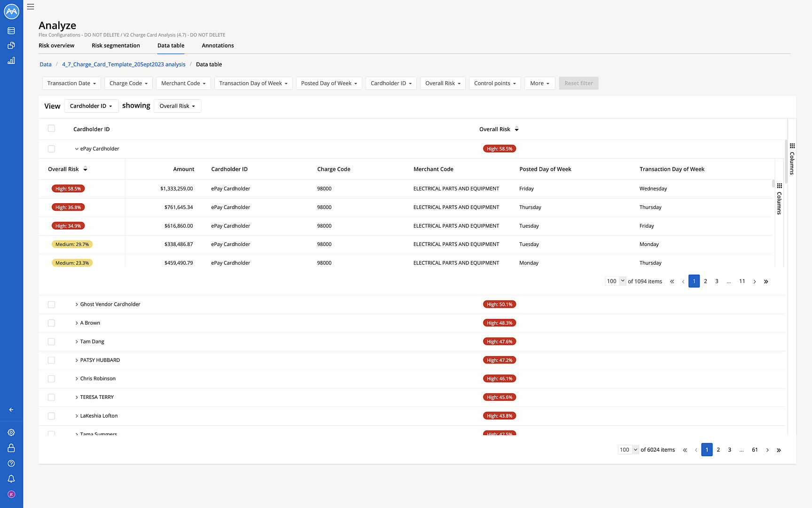812x508 pixels.
Task: Open Transaction Day of Week filter
Action: (253, 83)
